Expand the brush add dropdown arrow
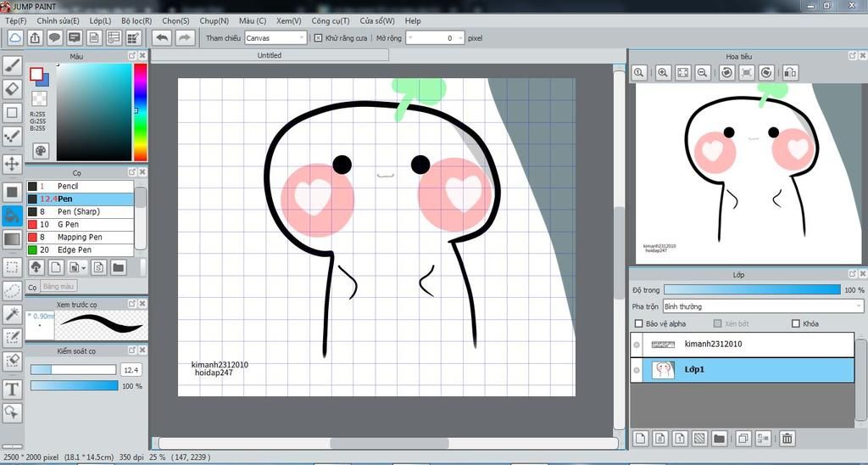Image resolution: width=868 pixels, height=465 pixels. 84,268
